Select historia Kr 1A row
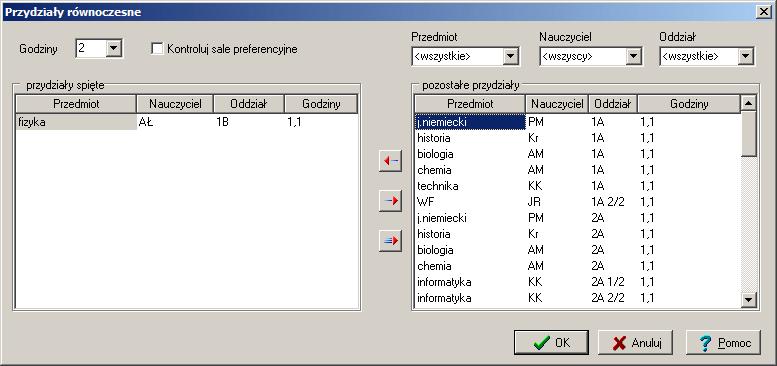The width and height of the screenshot is (777, 366). tap(577, 138)
